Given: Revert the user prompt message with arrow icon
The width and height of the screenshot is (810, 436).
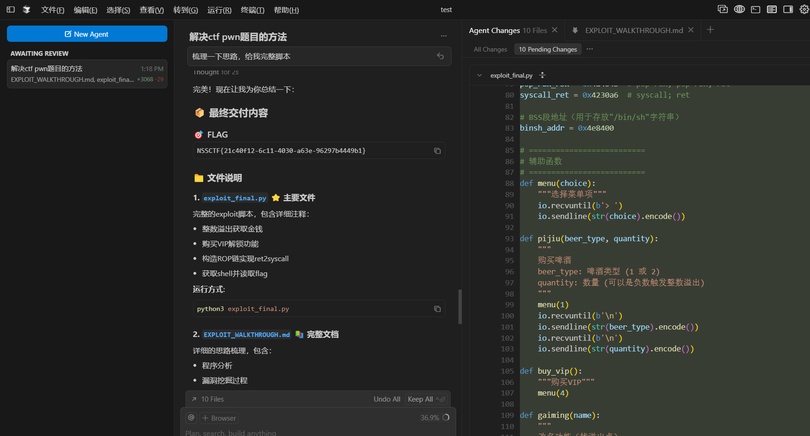Looking at the screenshot, I should [440, 57].
